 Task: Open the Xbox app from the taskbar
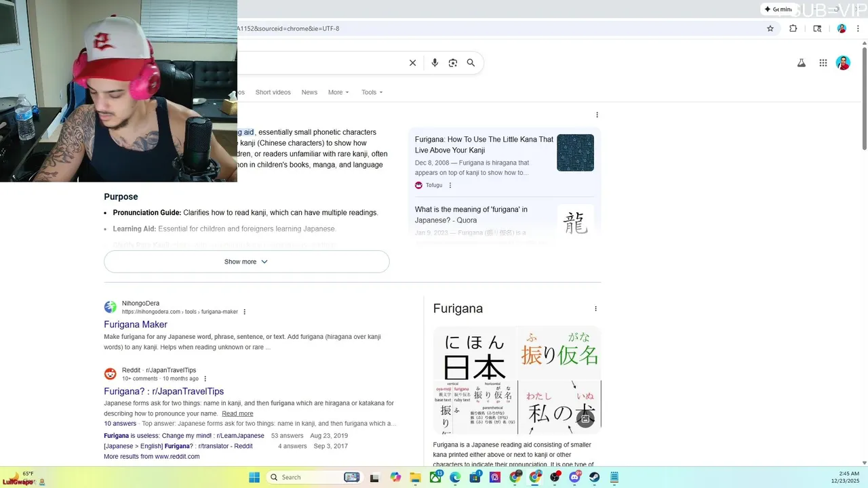[435, 477]
